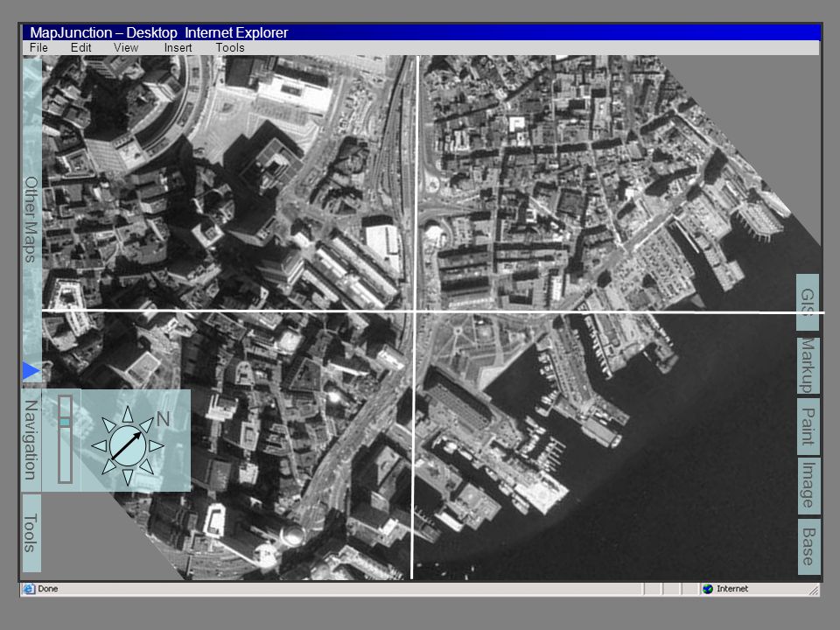Pan toward N with upper-right compass arrow
Viewport: 840px width, 630px height.
point(147,425)
